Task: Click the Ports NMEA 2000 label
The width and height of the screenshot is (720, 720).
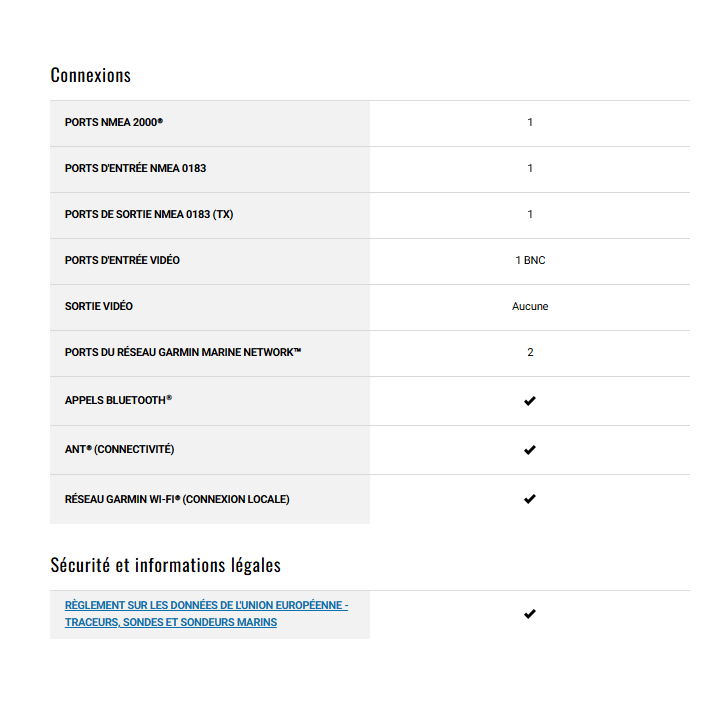Action: click(x=114, y=122)
